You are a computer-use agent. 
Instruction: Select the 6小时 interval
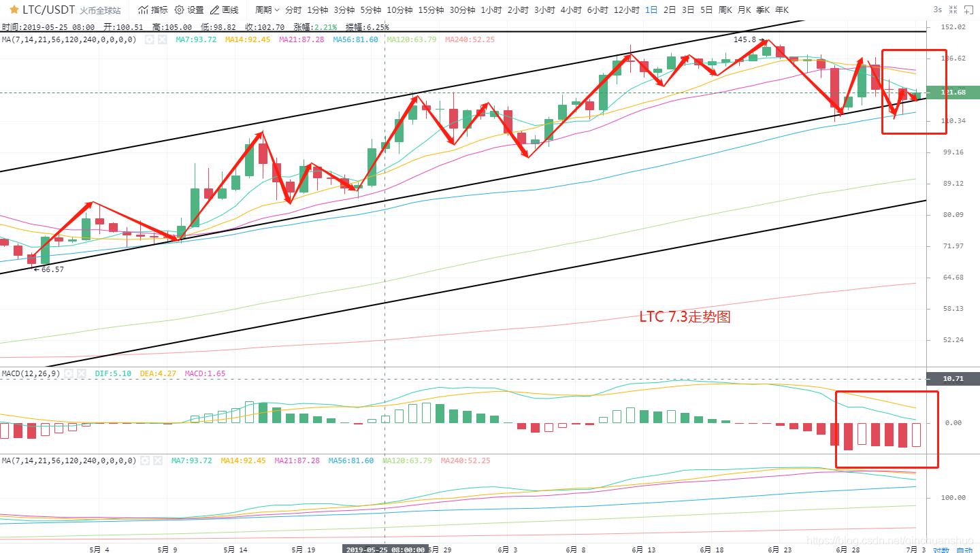pyautogui.click(x=598, y=10)
